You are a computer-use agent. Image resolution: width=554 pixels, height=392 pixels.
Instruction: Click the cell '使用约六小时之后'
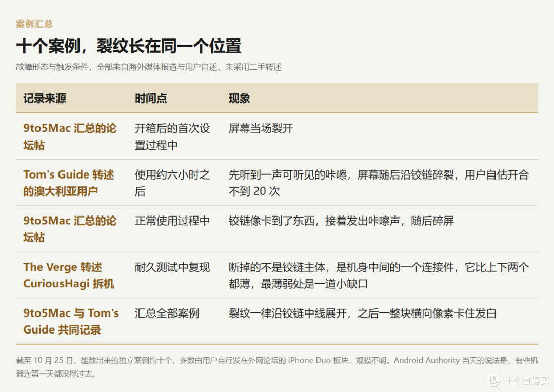pyautogui.click(x=172, y=183)
